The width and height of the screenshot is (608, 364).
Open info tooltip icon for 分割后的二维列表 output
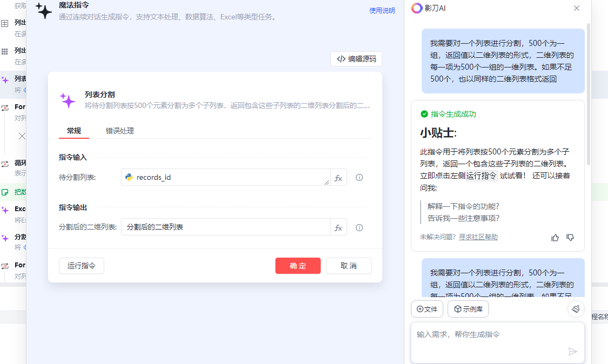pos(359,227)
